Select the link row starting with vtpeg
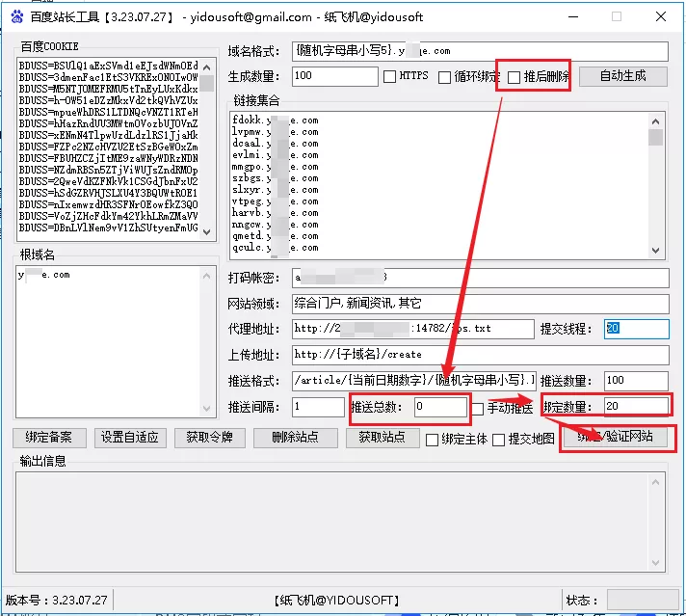Screen dimensions: 686x616 pos(276,201)
